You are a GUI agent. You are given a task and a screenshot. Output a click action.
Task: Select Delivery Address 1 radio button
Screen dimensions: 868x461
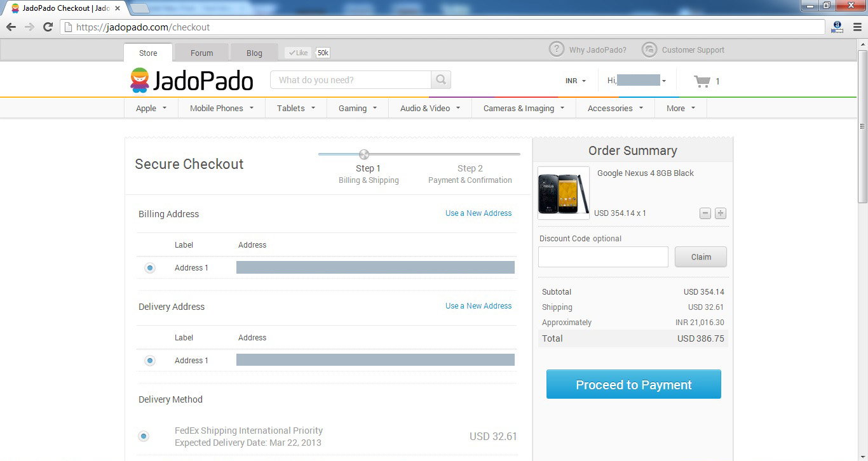point(150,361)
